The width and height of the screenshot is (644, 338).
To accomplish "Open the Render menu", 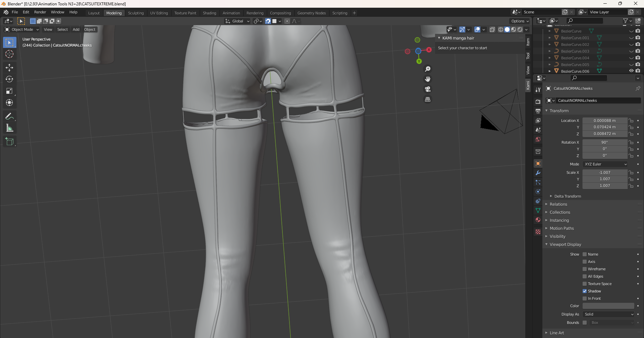I will coord(40,12).
